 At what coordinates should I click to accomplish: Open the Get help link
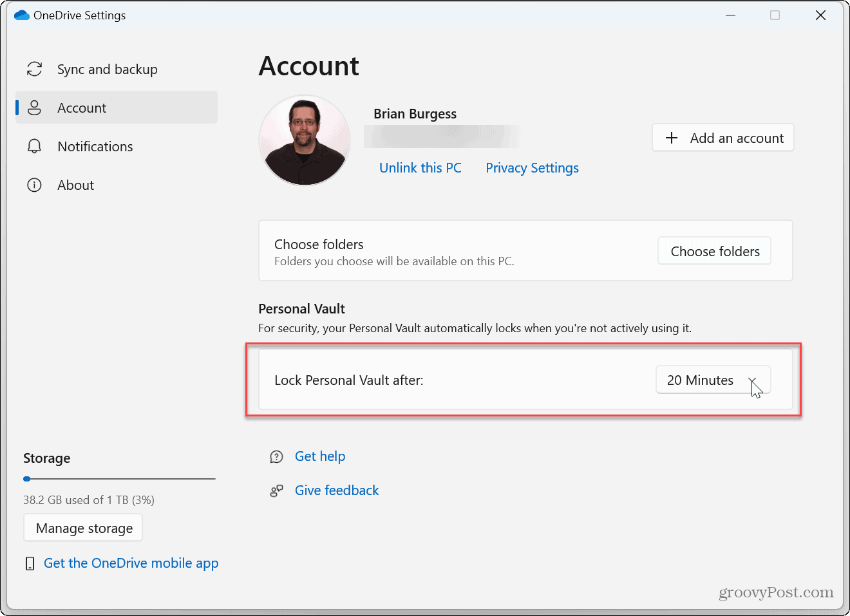[x=320, y=456]
